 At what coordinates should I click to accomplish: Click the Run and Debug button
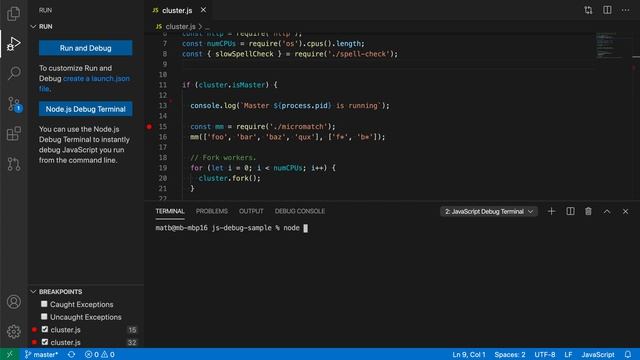tap(85, 48)
